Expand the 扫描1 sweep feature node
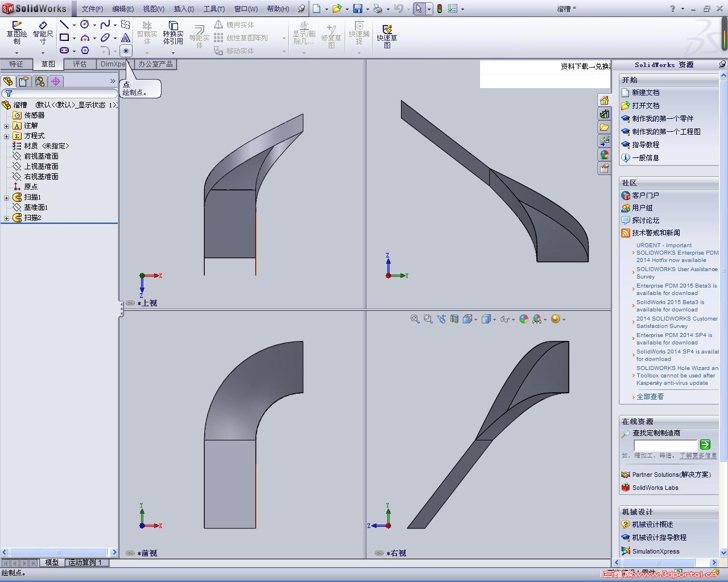Screen dimensions: 728x582 tap(6, 197)
